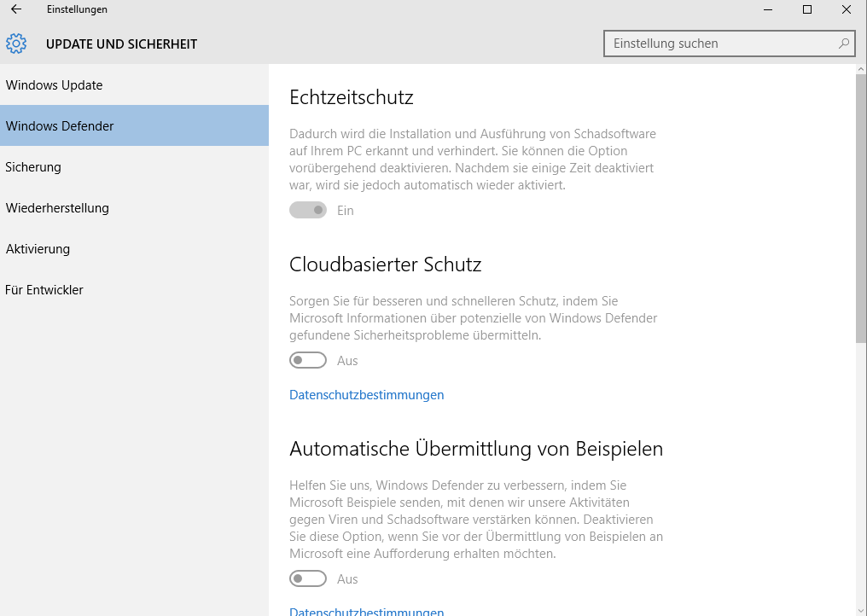Select Windows Defender in sidebar
The height and width of the screenshot is (616, 867).
[x=134, y=126]
